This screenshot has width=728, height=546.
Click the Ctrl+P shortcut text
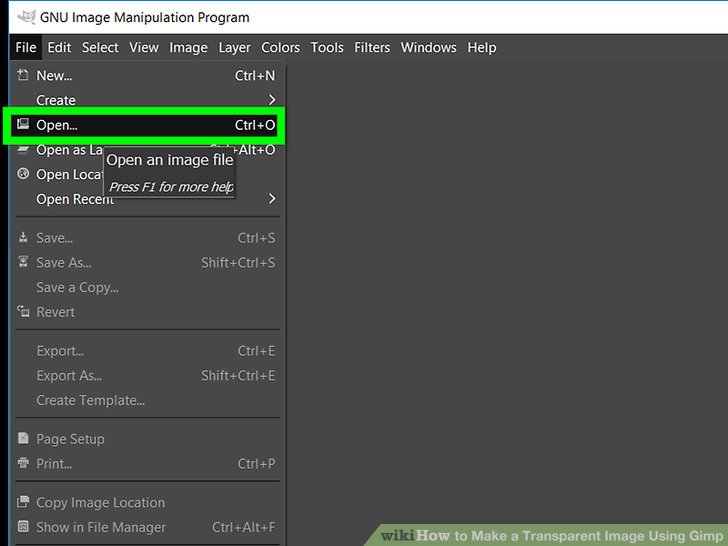tap(256, 463)
